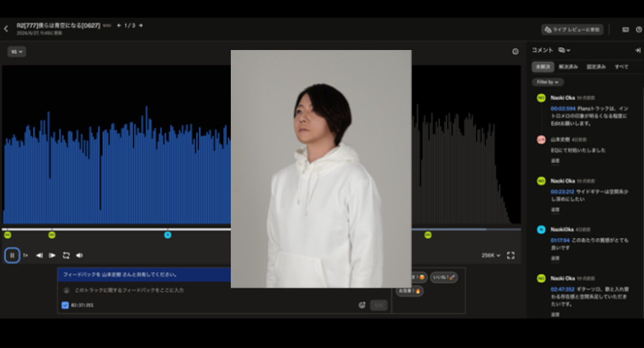Pause playback with the pause button
The width and height of the screenshot is (644, 348).
(x=12, y=255)
